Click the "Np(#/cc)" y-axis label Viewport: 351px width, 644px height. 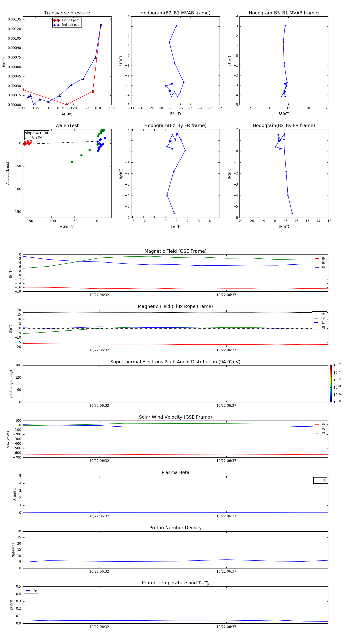click(x=13, y=550)
